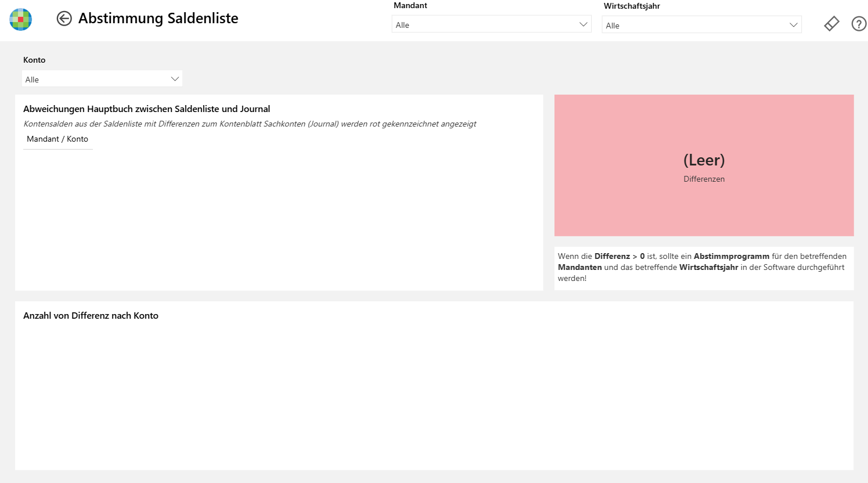This screenshot has width=868, height=483.
Task: Click the Wirtschaftsjahr filter label
Action: (632, 6)
